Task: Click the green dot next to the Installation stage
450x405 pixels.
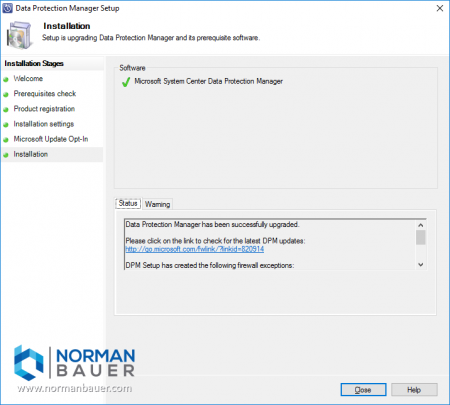Action: [x=6, y=155]
